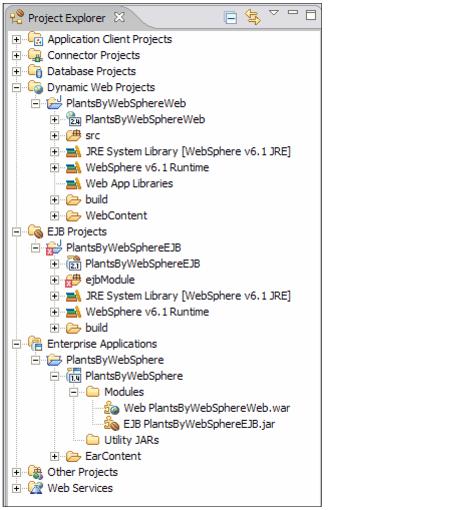Close the Project Explorer tab
This screenshot has width=475, height=510.
pyautogui.click(x=119, y=17)
